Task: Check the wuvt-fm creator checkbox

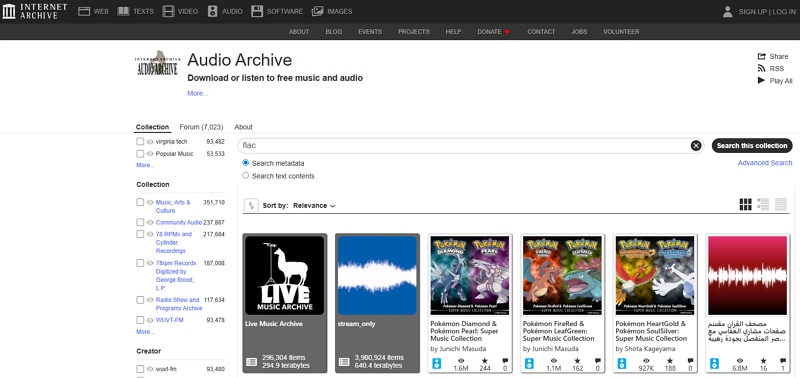Action: 140,369
